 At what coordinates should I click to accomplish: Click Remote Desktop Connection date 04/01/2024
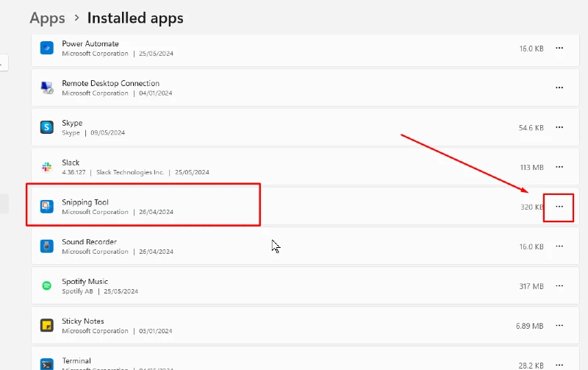156,93
